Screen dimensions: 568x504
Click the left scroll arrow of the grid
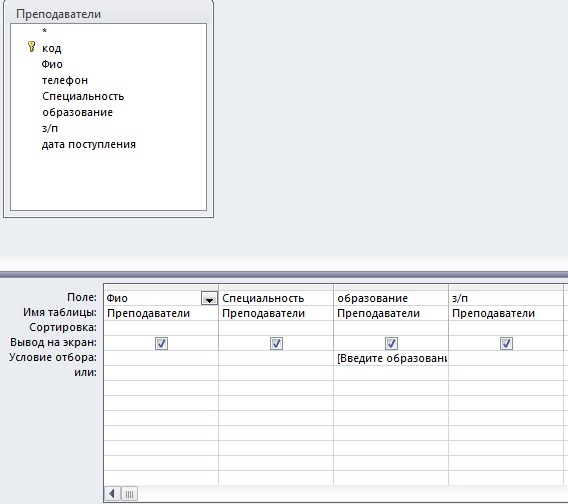pyautogui.click(x=112, y=493)
